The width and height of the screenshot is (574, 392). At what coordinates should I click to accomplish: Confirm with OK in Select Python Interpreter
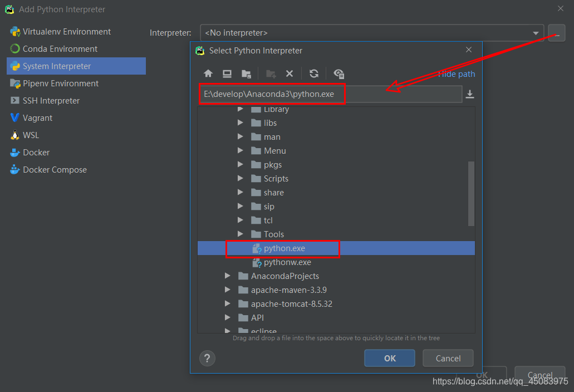pyautogui.click(x=390, y=358)
